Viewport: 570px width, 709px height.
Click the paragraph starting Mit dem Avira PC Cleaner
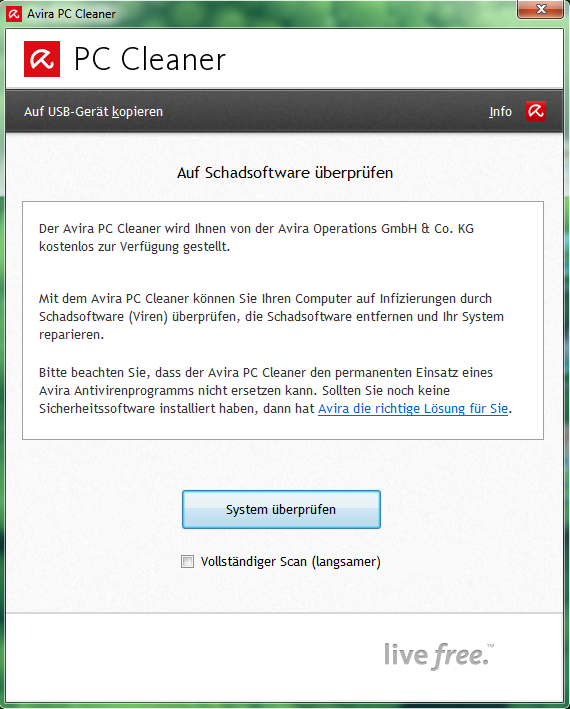[x=271, y=317]
